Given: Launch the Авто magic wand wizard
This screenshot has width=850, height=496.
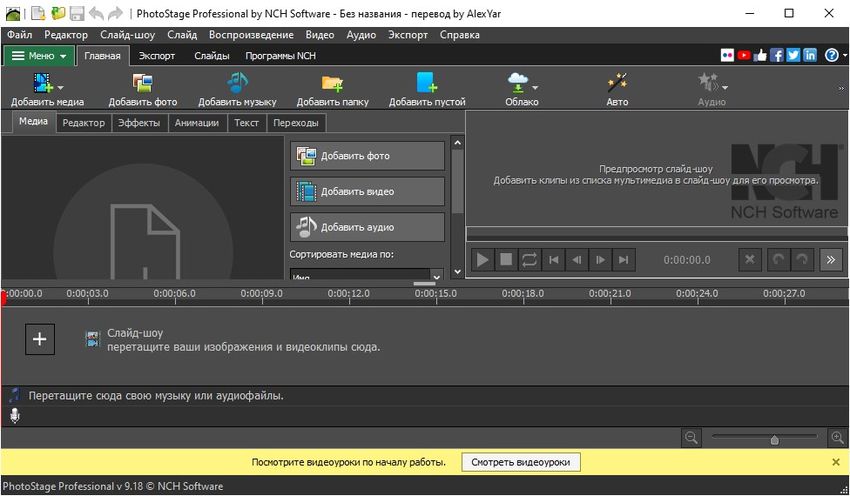Looking at the screenshot, I should [617, 82].
